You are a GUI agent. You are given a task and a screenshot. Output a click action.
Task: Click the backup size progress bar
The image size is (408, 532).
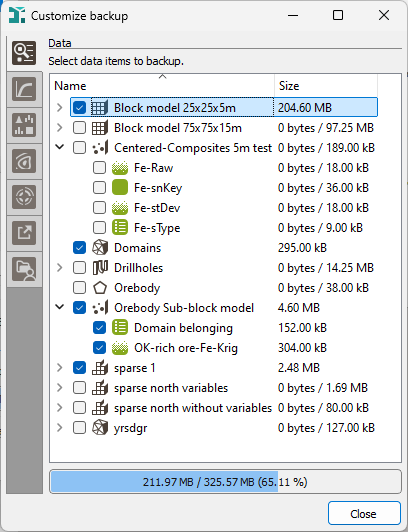[225, 482]
